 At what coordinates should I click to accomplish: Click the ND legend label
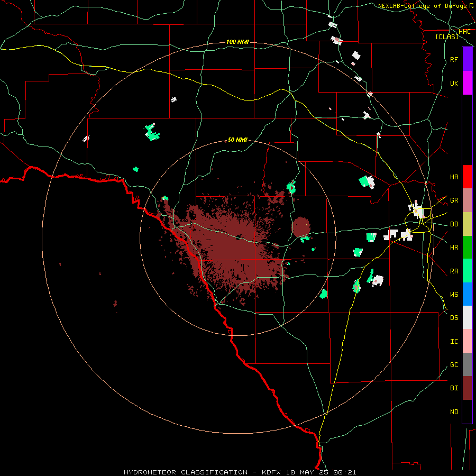point(454,411)
